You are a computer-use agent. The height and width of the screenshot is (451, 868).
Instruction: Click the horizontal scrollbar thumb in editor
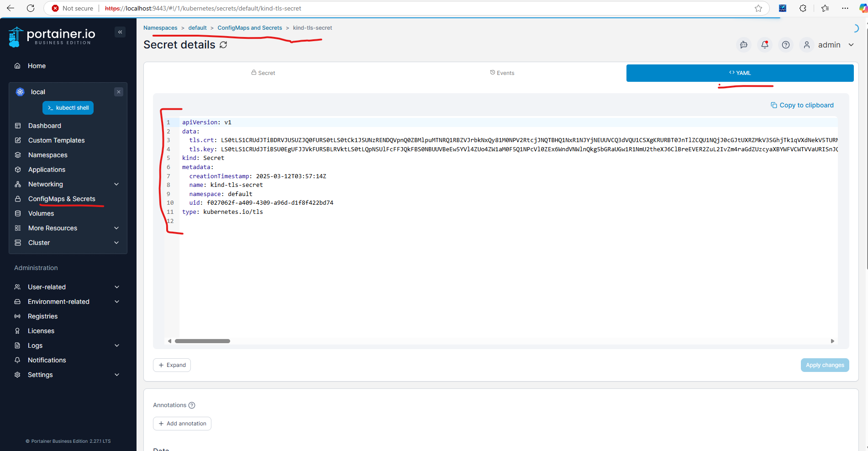tap(202, 341)
